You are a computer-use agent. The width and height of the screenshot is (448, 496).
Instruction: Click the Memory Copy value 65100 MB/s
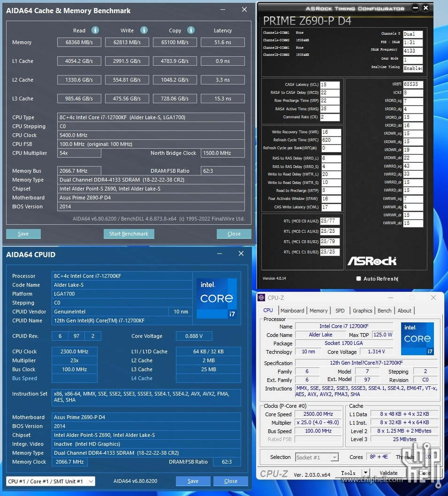(175, 42)
